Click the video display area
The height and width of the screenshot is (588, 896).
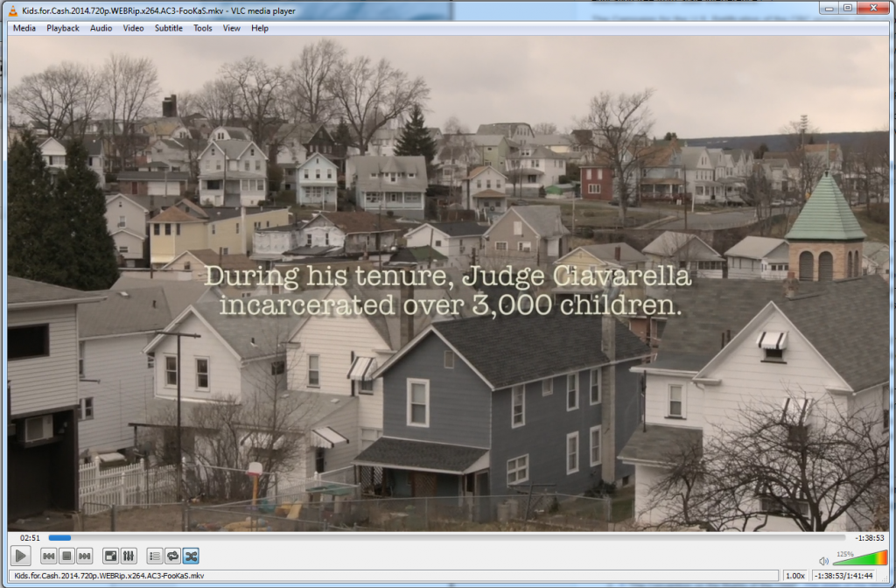click(448, 283)
